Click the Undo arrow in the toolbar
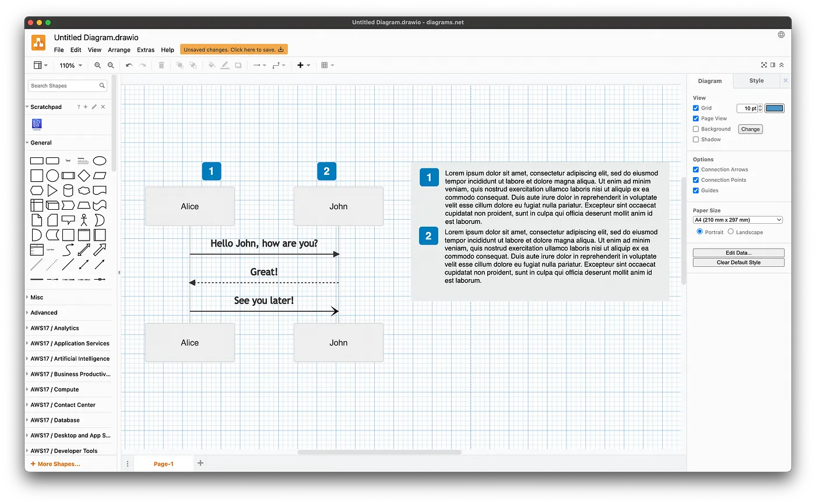 128,65
